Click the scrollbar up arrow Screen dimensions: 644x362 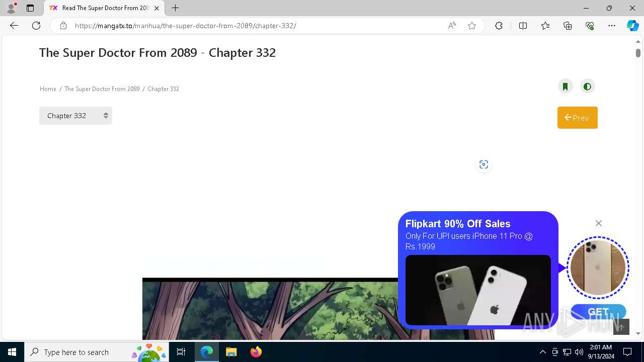coord(638,41)
